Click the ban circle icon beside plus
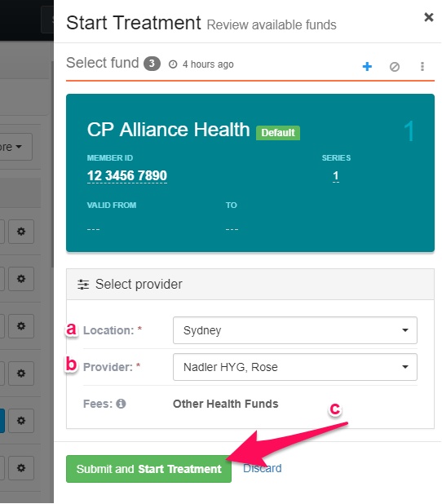The width and height of the screenshot is (442, 504). (395, 67)
